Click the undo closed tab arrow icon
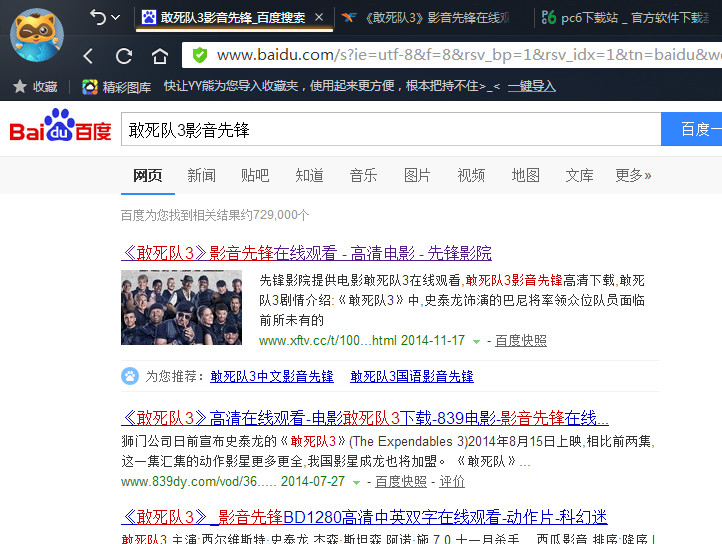The height and width of the screenshot is (544, 722). tap(98, 17)
